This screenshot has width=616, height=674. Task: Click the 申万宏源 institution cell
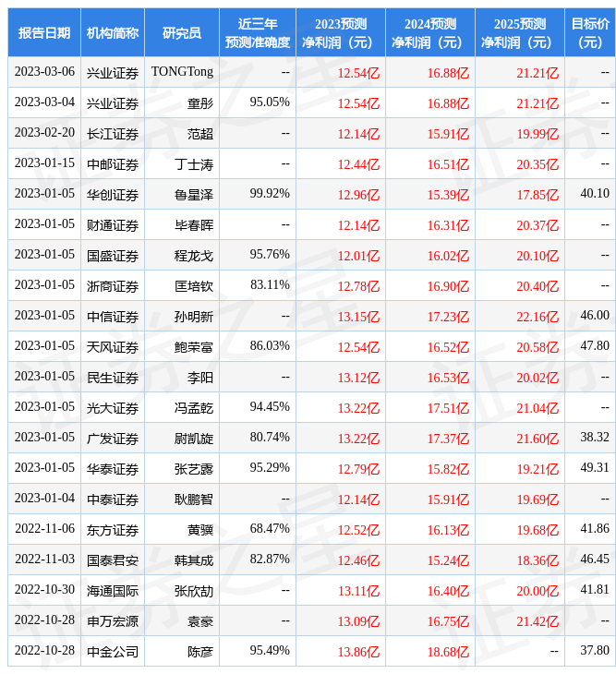(x=113, y=621)
